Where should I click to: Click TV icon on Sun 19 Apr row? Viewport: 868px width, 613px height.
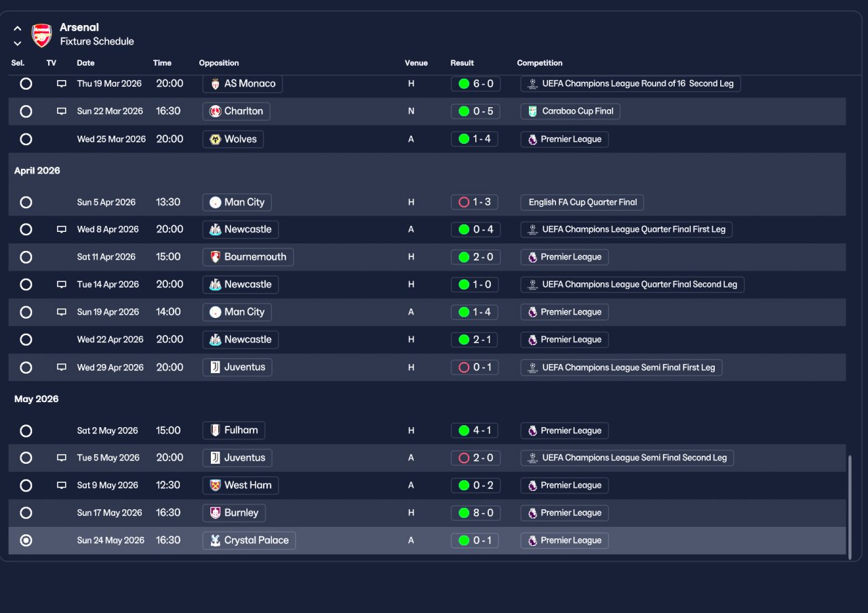pos(62,313)
